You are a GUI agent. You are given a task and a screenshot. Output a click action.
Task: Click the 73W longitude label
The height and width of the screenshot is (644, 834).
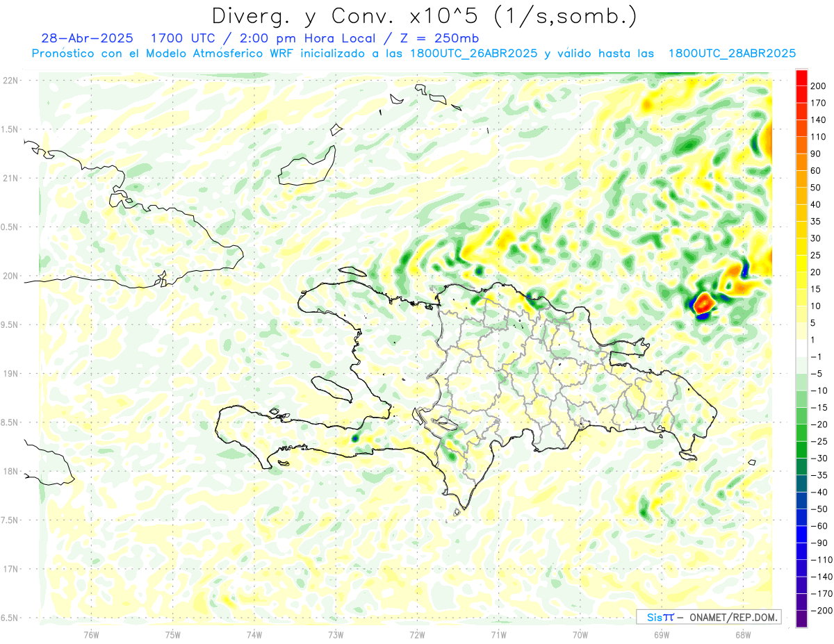tap(336, 634)
